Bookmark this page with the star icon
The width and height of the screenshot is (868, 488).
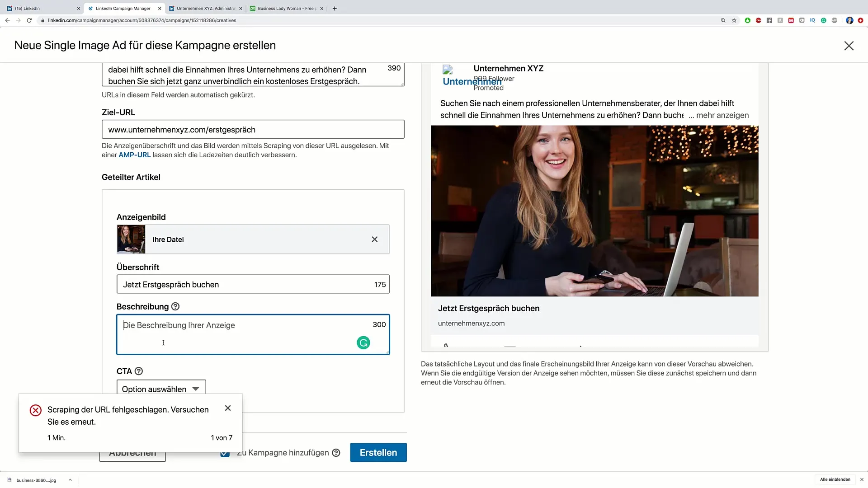[x=734, y=20]
